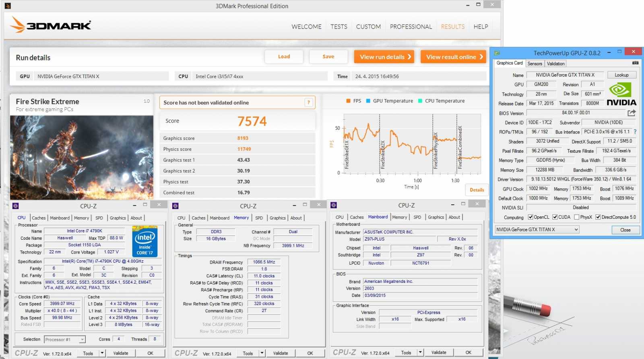This screenshot has height=359, width=644.
Task: Click the middle CPU-Z (Memory) window title icon
Action: pos(175,206)
